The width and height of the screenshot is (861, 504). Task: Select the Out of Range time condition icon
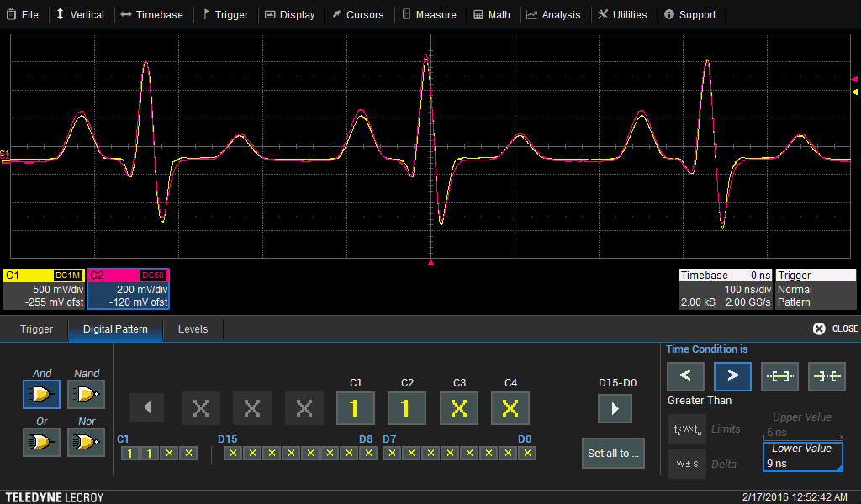[x=826, y=376]
